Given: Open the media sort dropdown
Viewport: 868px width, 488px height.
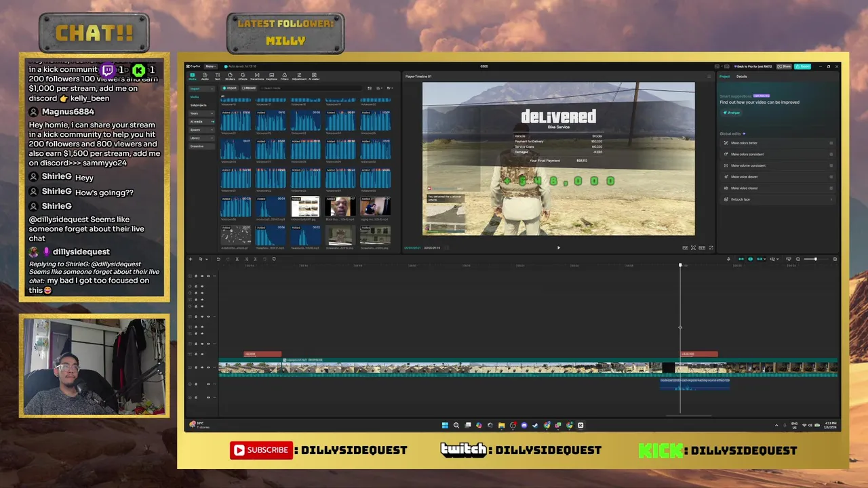Looking at the screenshot, I should pos(378,88).
